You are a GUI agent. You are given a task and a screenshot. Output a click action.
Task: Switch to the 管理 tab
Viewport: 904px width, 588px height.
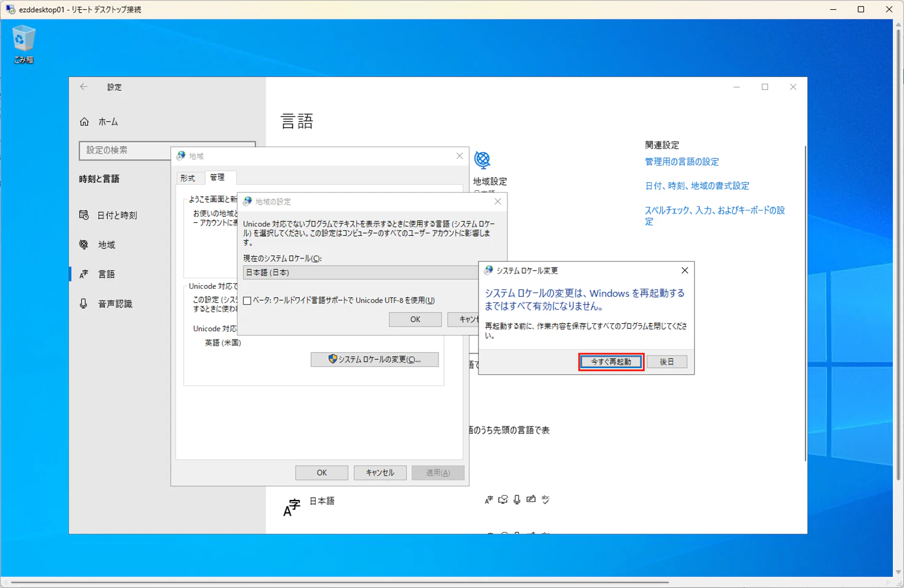click(217, 177)
